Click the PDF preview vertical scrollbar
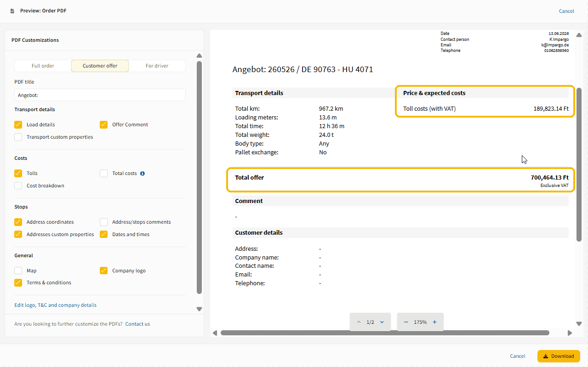588x367 pixels. pos(579,164)
